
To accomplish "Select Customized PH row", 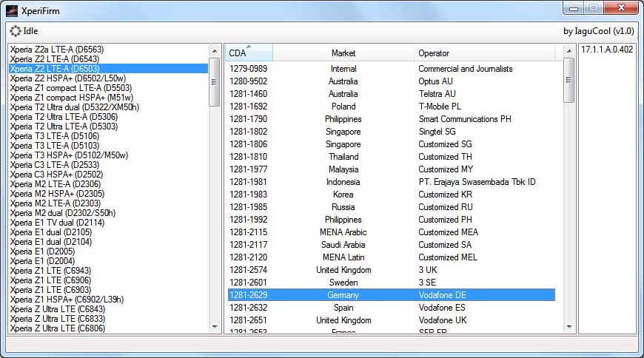I will (392, 220).
